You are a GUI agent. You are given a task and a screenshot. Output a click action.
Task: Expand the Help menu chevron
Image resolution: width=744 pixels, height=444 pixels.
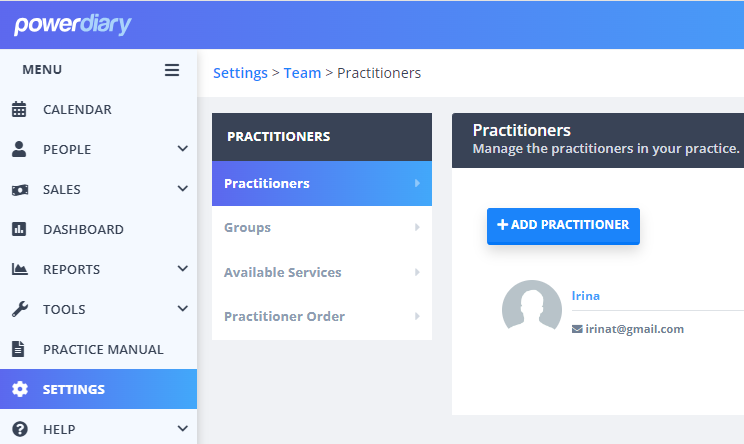[x=183, y=429]
